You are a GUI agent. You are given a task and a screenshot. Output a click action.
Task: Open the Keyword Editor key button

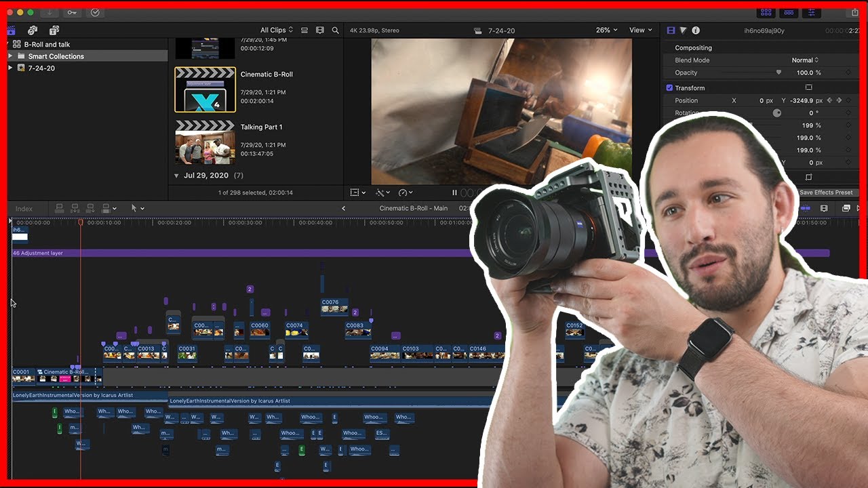pos(73,12)
